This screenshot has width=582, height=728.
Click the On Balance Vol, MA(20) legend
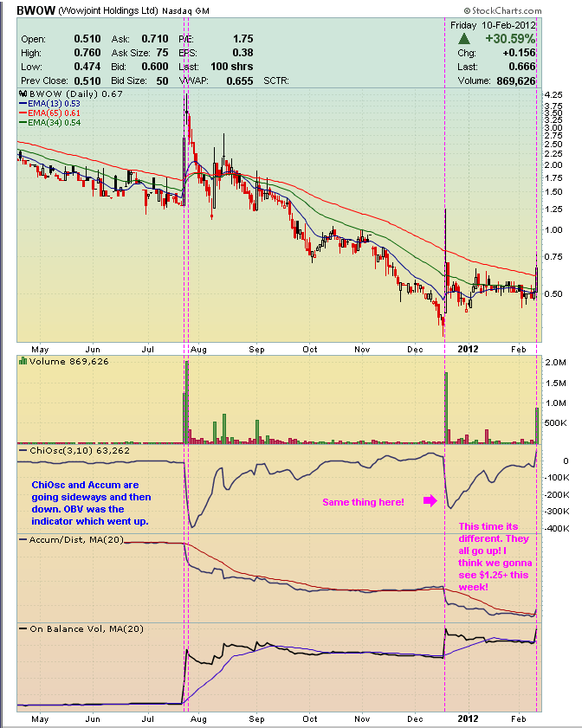87,628
